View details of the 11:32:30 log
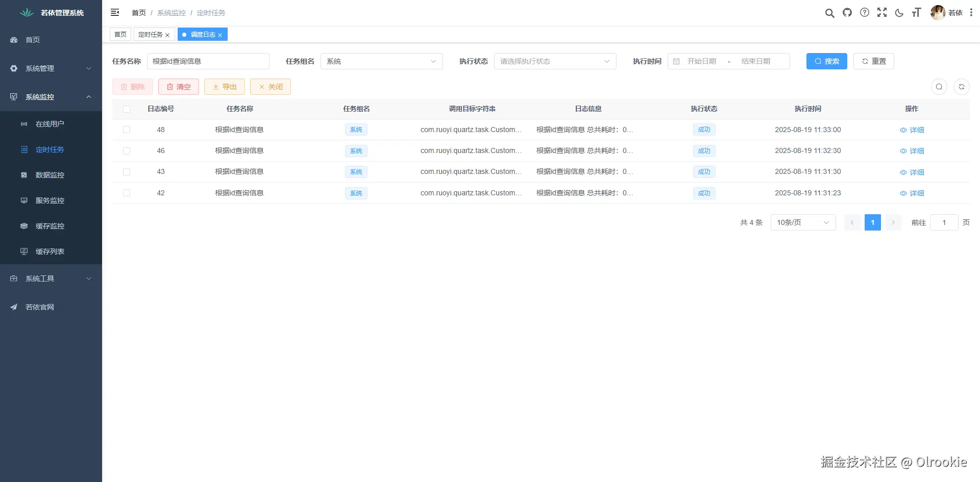The height and width of the screenshot is (482, 980). tap(912, 151)
